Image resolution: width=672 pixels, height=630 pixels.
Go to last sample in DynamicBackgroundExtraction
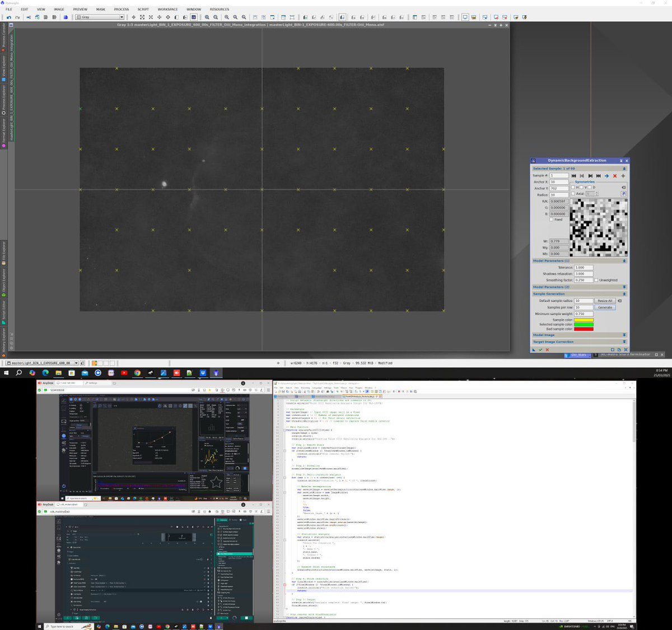point(599,176)
